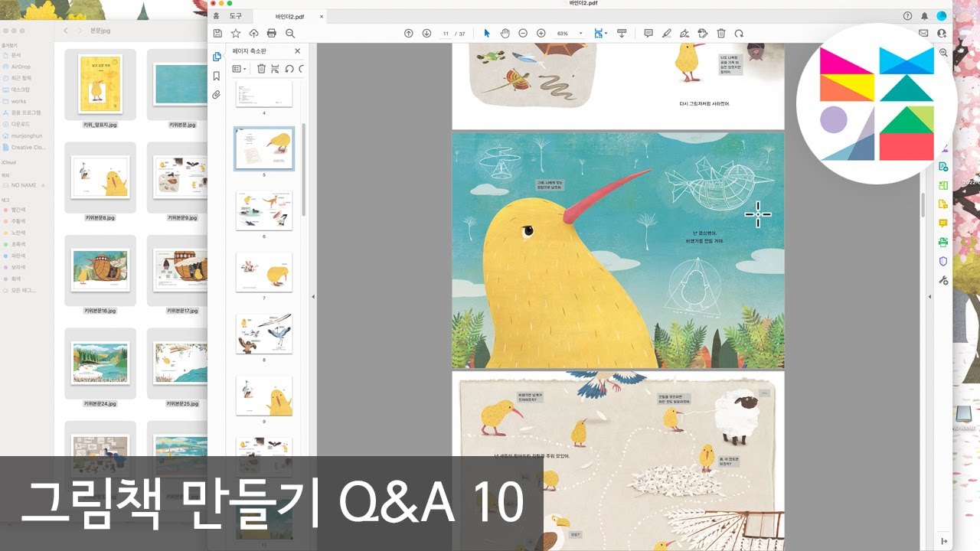Activate the hand pan tool
The height and width of the screenshot is (551, 980).
click(505, 34)
